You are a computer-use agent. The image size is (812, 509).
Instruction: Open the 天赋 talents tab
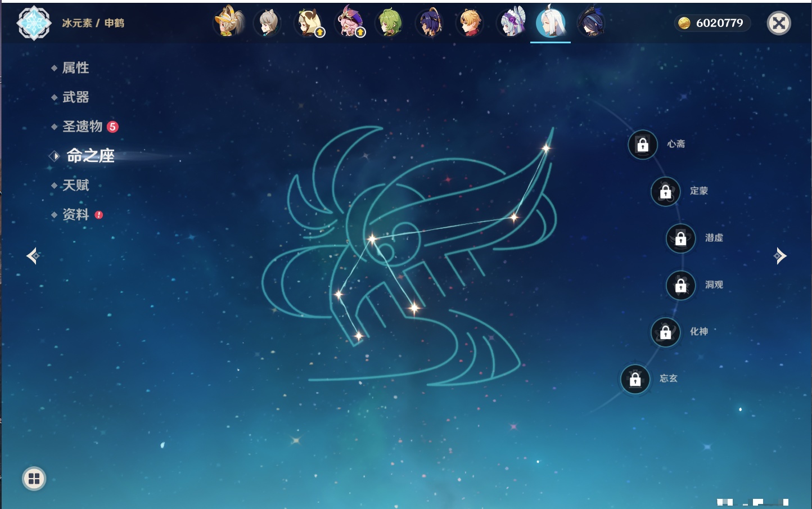pos(75,185)
